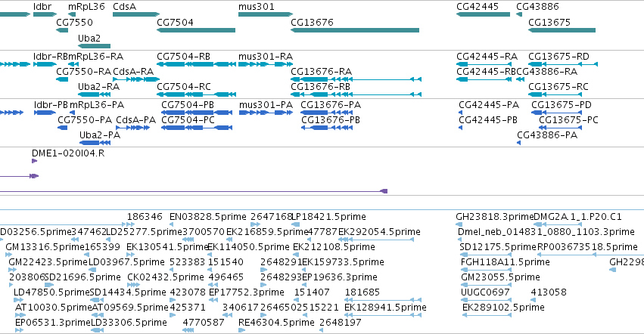This screenshot has height=334, width=644.
Task: Click the RE46304.5prime EST label
Action: (276, 323)
